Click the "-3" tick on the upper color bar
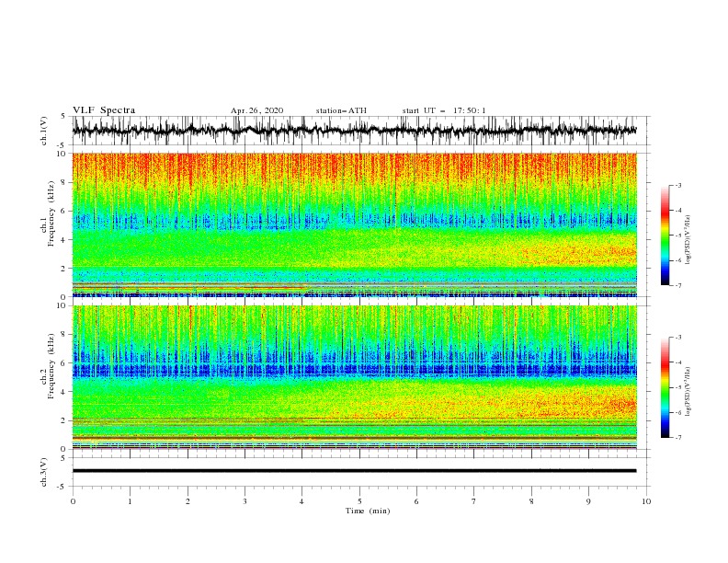The height and width of the screenshot is (563, 728). 678,185
